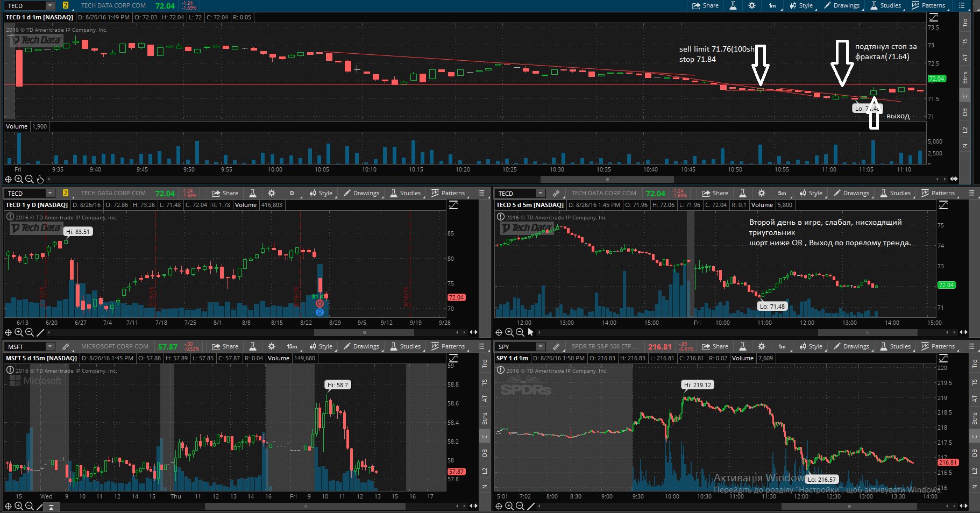Open the flask icon in top chart toolbar
Image resolution: width=980 pixels, height=513 pixels.
[x=733, y=5]
